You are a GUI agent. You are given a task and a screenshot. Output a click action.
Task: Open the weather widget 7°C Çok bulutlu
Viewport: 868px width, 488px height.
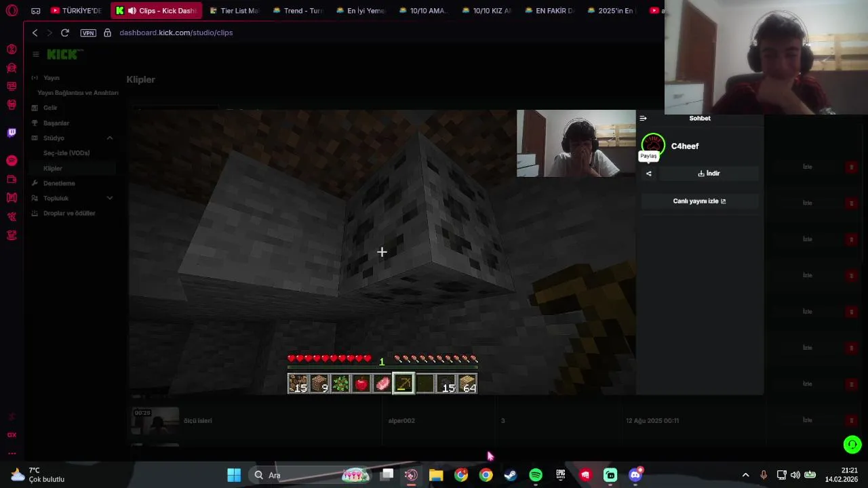pos(37,475)
